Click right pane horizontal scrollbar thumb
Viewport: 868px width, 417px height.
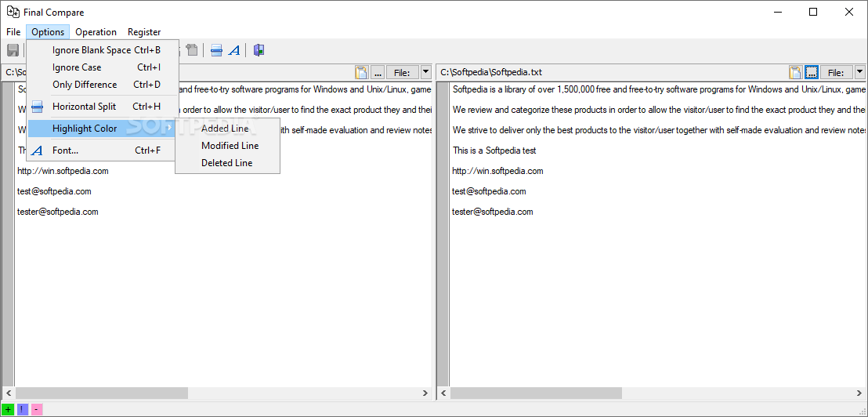[536, 393]
